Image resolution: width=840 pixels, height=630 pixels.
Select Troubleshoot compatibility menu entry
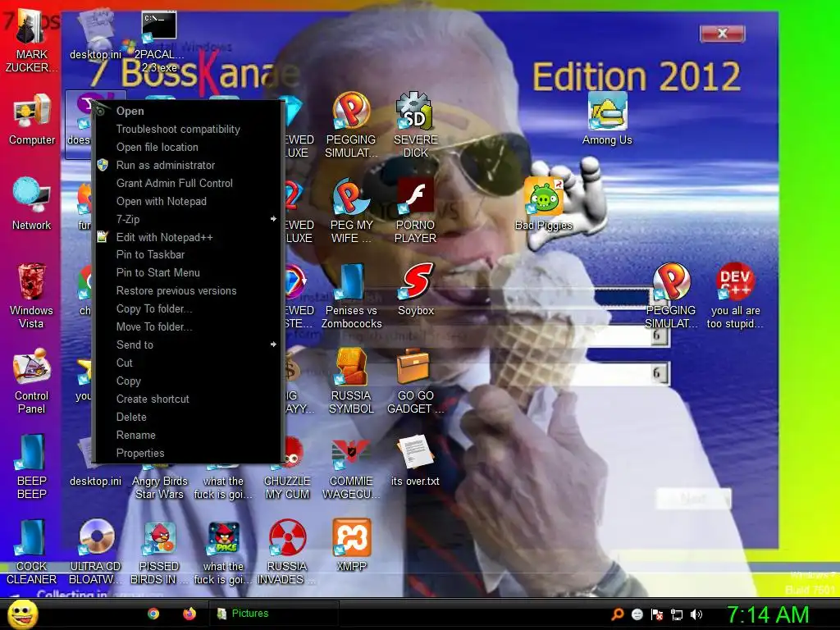tap(188, 129)
